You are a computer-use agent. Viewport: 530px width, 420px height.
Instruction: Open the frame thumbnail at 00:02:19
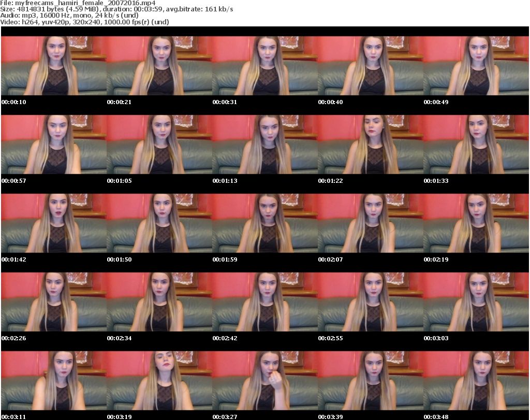tap(476, 223)
